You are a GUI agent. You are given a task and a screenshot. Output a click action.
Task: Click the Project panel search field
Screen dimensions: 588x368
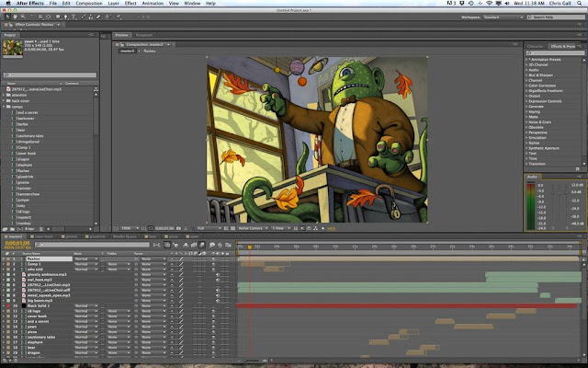pos(50,75)
